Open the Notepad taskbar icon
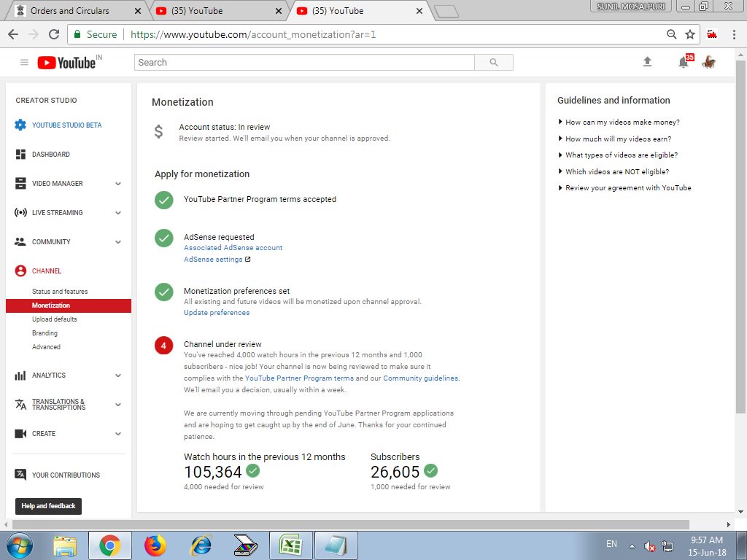Screen dimensions: 747x560 pyautogui.click(x=336, y=545)
